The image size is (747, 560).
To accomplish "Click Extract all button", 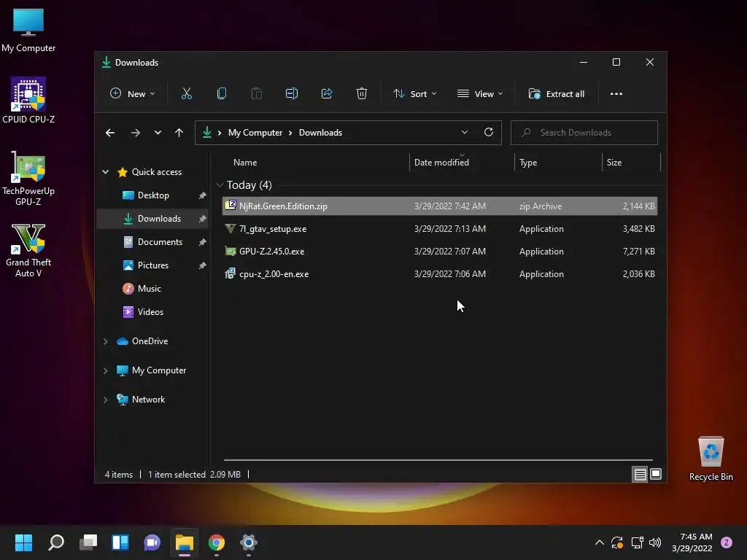I will [557, 94].
